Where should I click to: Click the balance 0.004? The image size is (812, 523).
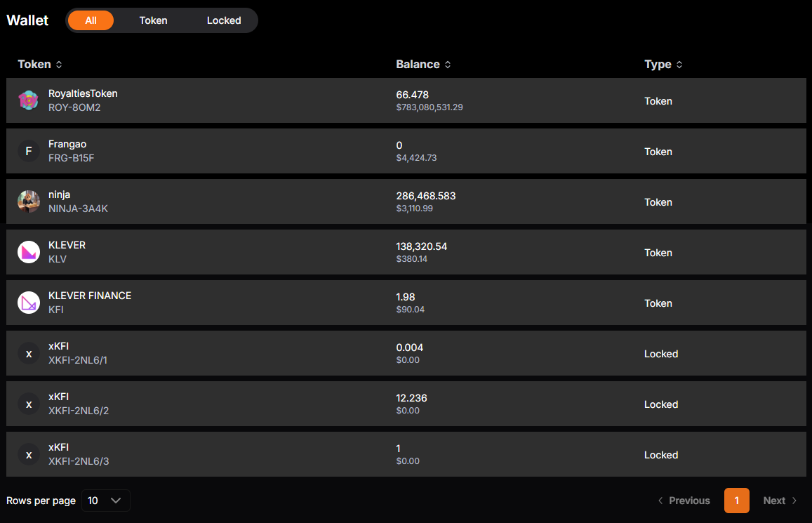[410, 347]
